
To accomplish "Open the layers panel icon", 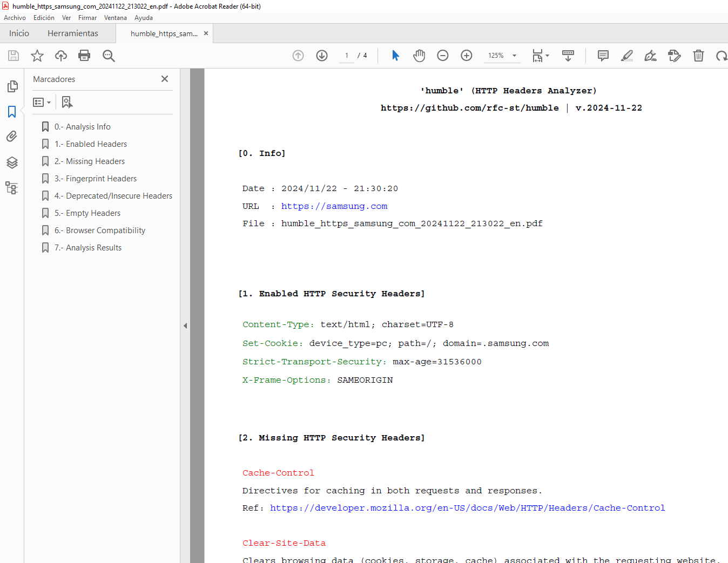I will tap(12, 162).
